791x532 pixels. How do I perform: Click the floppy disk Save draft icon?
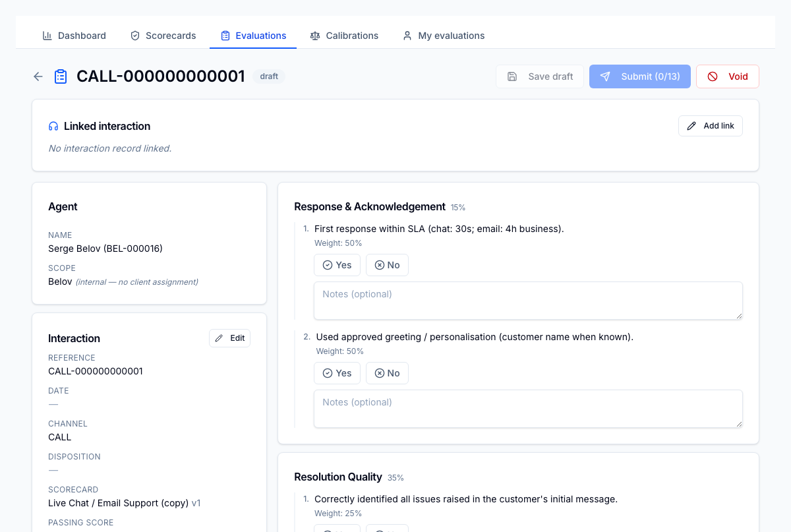(x=512, y=76)
